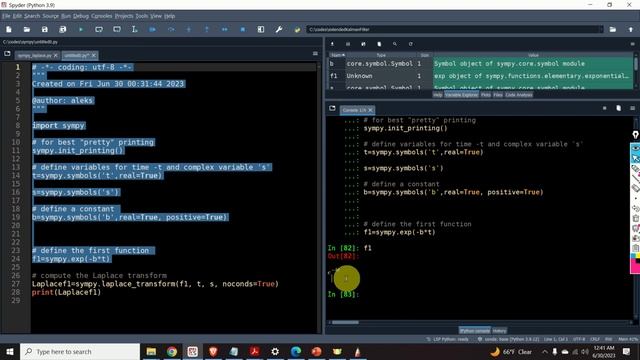This screenshot has width=640, height=360.
Task: Debug step into function icon
Action: pos(189,29)
